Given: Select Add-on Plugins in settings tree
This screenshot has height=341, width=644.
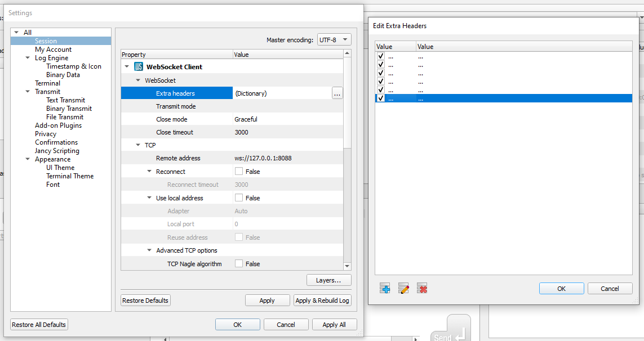Looking at the screenshot, I should click(x=59, y=125).
